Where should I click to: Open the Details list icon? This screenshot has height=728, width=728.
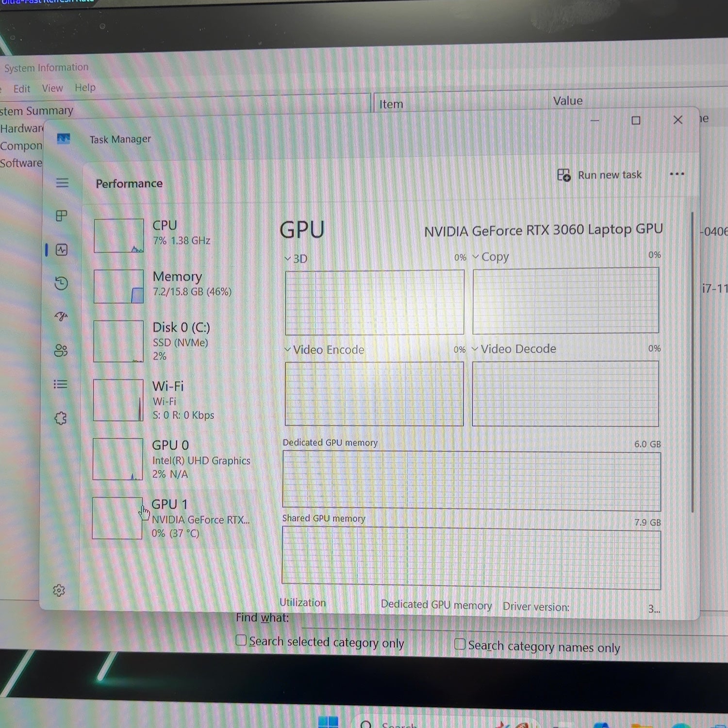(x=61, y=384)
